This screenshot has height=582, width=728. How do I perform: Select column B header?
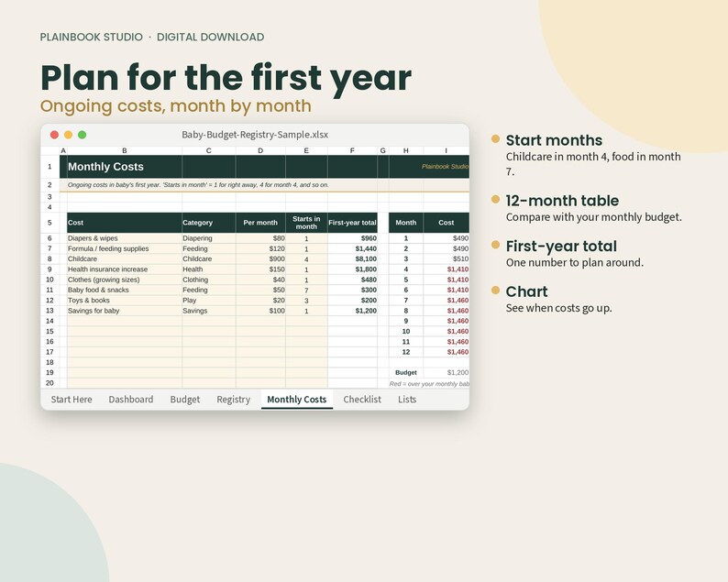[125, 150]
